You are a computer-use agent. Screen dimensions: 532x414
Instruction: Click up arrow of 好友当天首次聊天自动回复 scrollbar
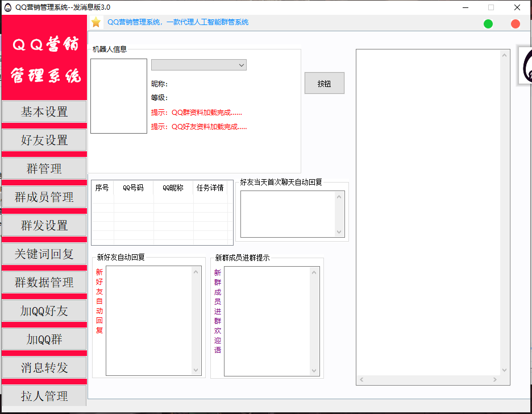click(x=339, y=197)
